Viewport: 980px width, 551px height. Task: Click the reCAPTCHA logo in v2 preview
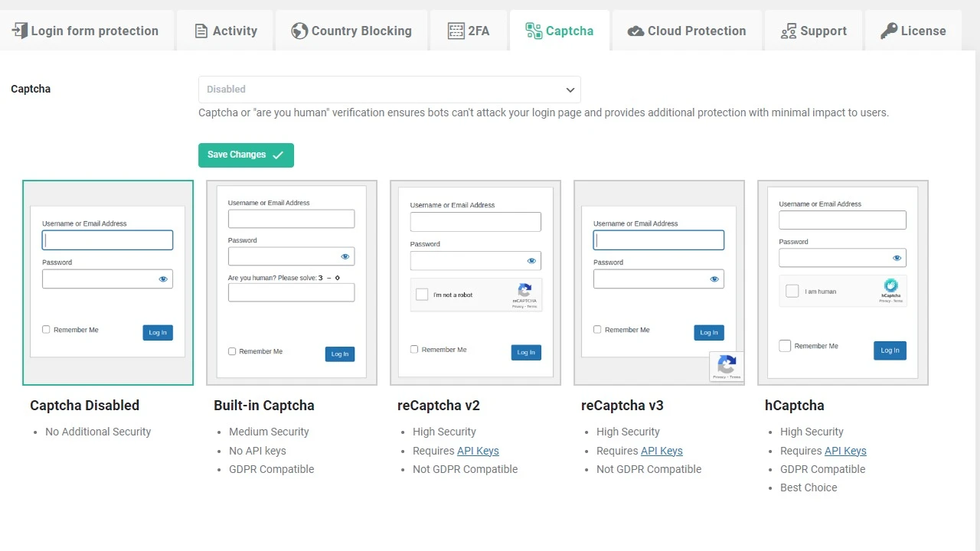coord(524,292)
